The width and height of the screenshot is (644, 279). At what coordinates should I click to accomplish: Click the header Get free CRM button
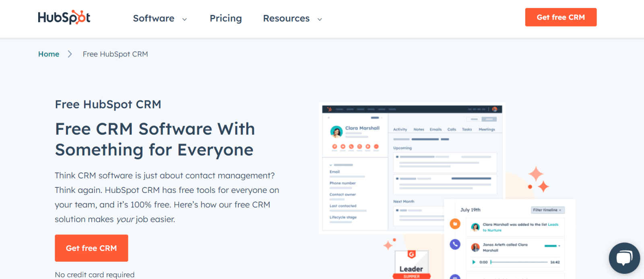pyautogui.click(x=561, y=17)
